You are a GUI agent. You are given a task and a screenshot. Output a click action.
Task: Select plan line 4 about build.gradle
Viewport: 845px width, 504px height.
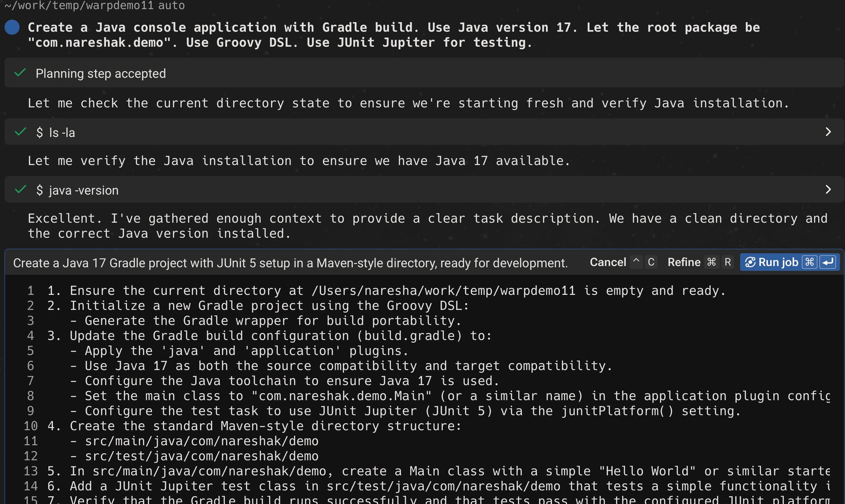[270, 336]
